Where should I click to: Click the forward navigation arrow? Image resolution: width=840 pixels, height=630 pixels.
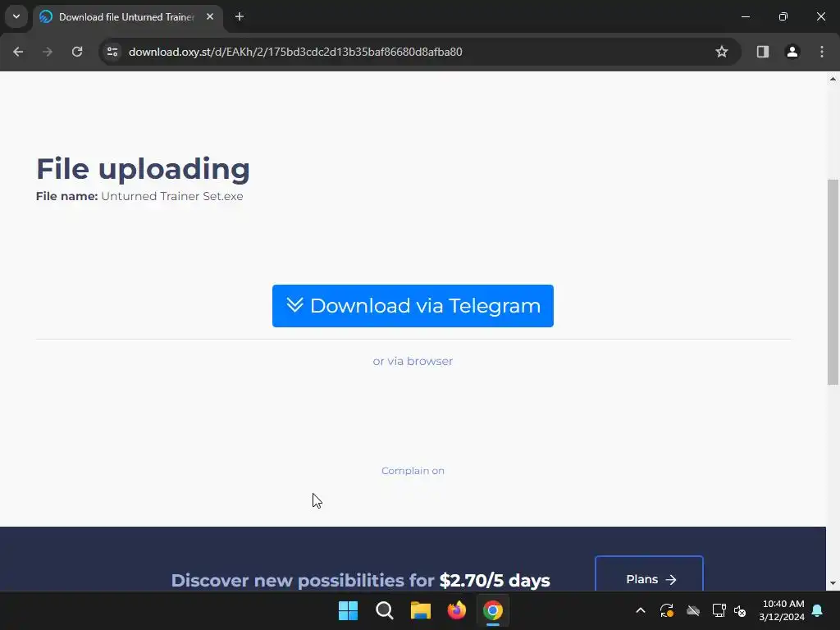click(x=48, y=52)
